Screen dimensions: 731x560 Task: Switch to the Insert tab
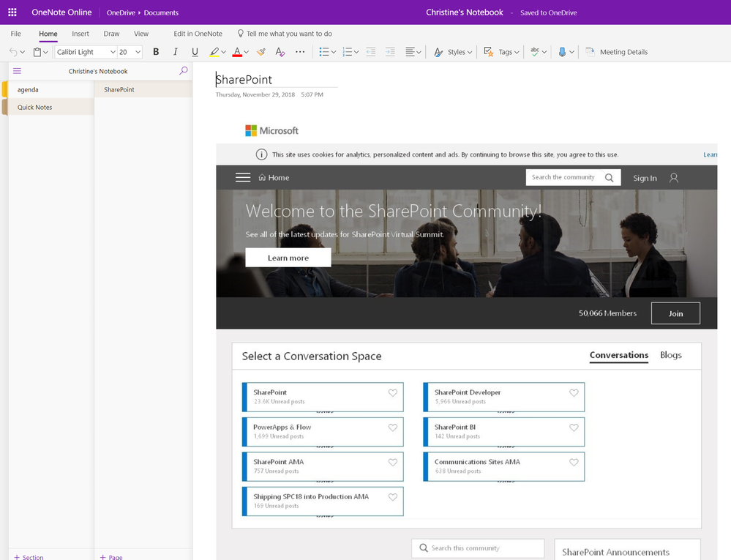80,34
